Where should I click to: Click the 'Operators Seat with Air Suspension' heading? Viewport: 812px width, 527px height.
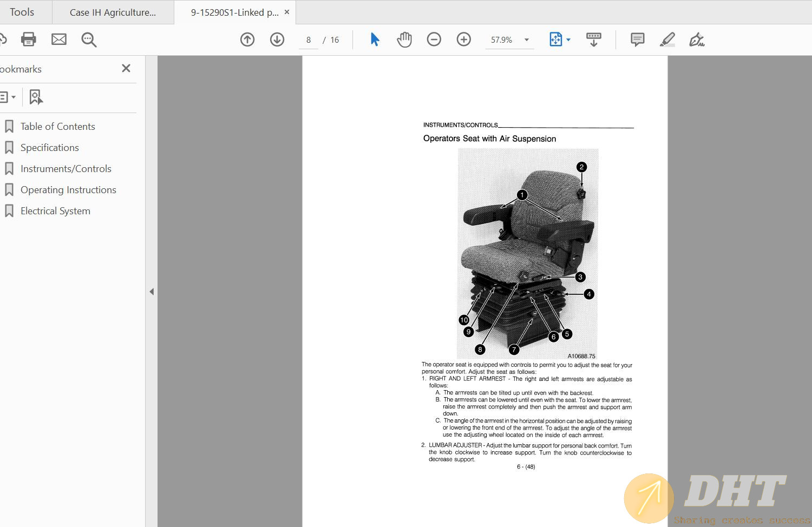coord(489,139)
